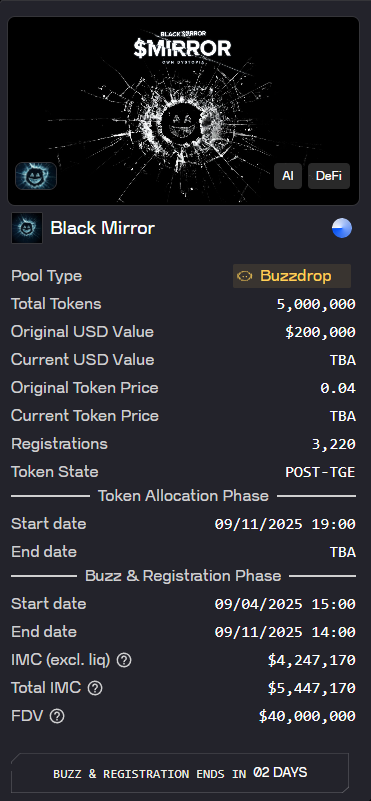This screenshot has height=801, width=371.
Task: Open the FDV info tooltip icon
Action: [x=57, y=716]
